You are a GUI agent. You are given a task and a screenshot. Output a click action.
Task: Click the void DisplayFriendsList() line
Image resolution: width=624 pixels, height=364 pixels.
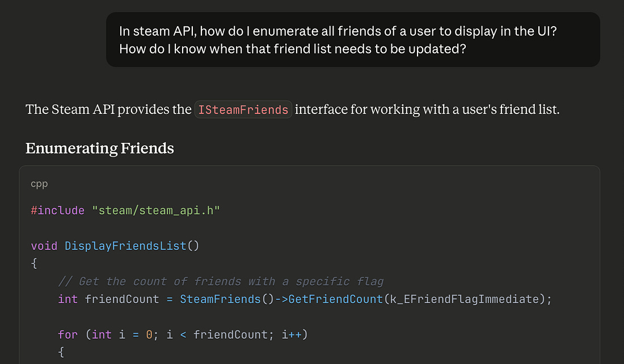click(115, 246)
